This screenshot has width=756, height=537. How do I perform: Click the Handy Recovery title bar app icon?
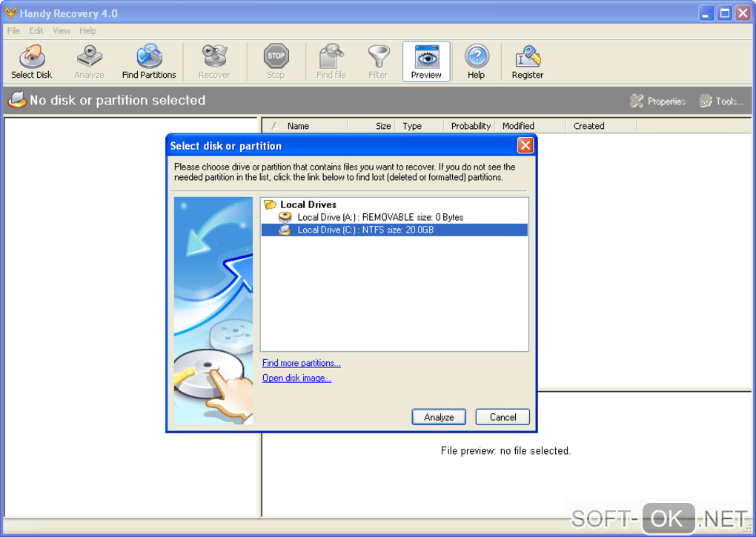point(10,13)
